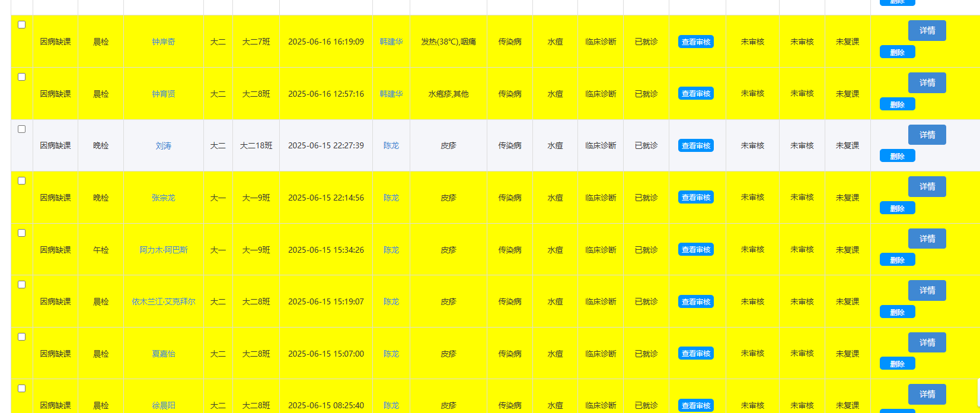Delete 钟育贤's record with 删除 button
Image resolution: width=980 pixels, height=413 pixels.
pyautogui.click(x=897, y=104)
